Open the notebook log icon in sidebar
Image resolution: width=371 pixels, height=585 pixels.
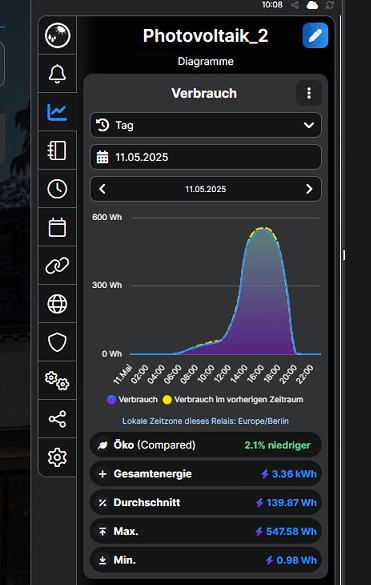click(57, 150)
